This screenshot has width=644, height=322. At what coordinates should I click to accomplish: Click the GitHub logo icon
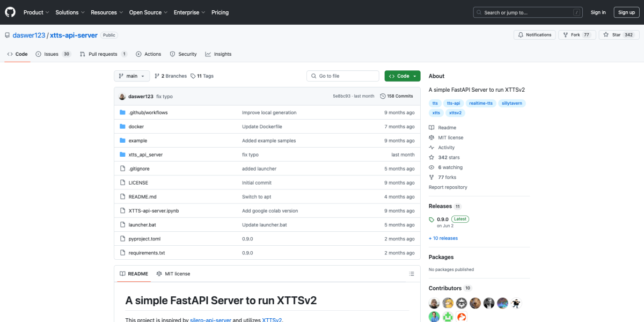point(11,12)
